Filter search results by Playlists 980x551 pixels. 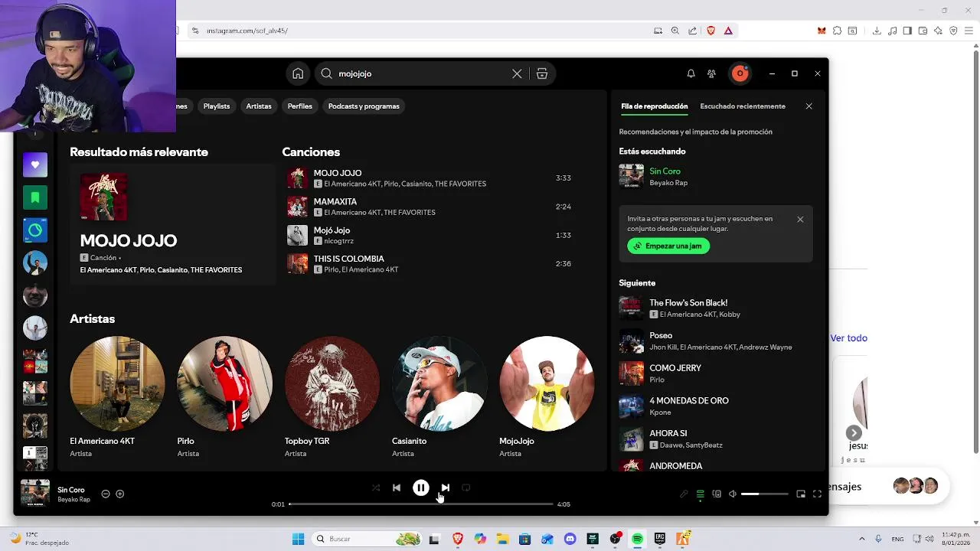pos(217,106)
